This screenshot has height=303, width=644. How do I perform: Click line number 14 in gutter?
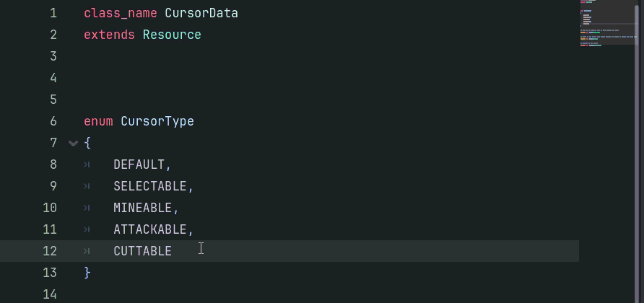50,294
